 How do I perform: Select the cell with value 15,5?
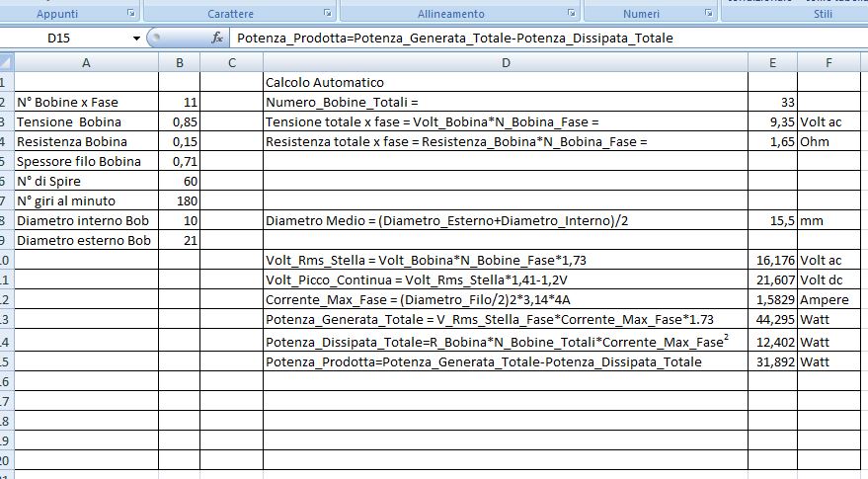coord(773,220)
